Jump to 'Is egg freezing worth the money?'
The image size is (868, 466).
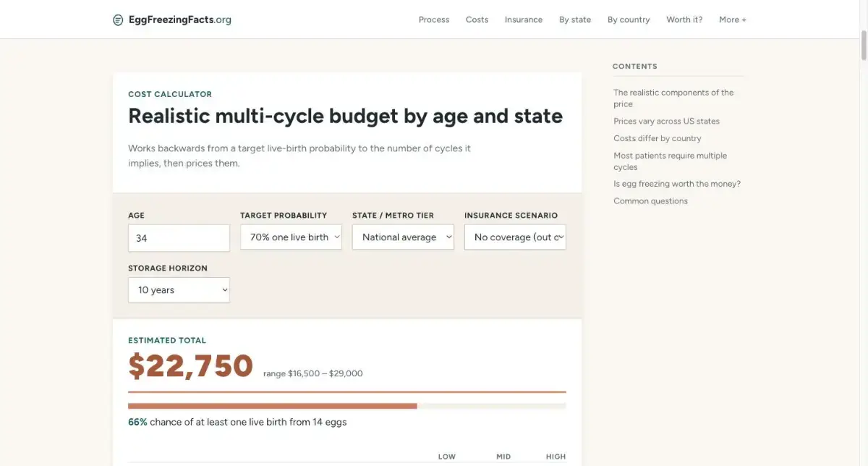click(677, 184)
